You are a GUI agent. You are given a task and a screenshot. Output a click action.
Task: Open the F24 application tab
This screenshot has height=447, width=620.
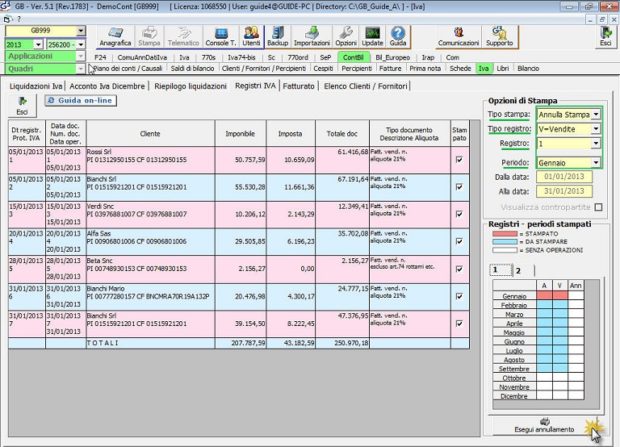pos(100,57)
